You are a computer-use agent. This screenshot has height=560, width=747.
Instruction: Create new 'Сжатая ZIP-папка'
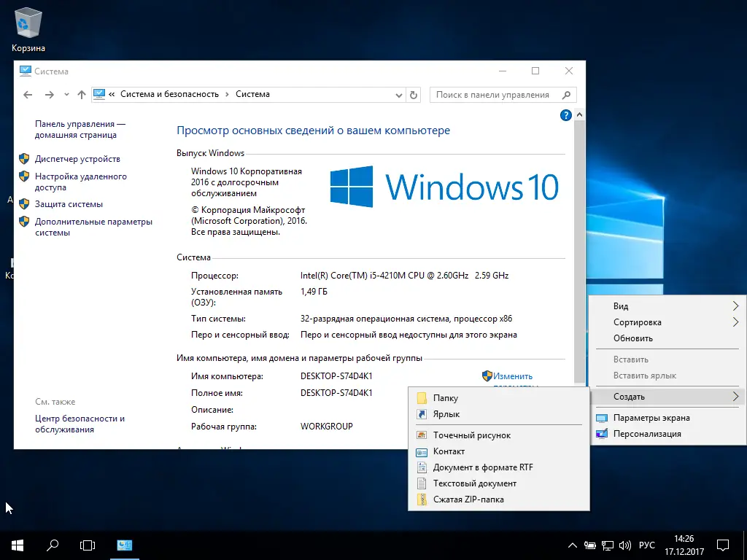click(499, 499)
